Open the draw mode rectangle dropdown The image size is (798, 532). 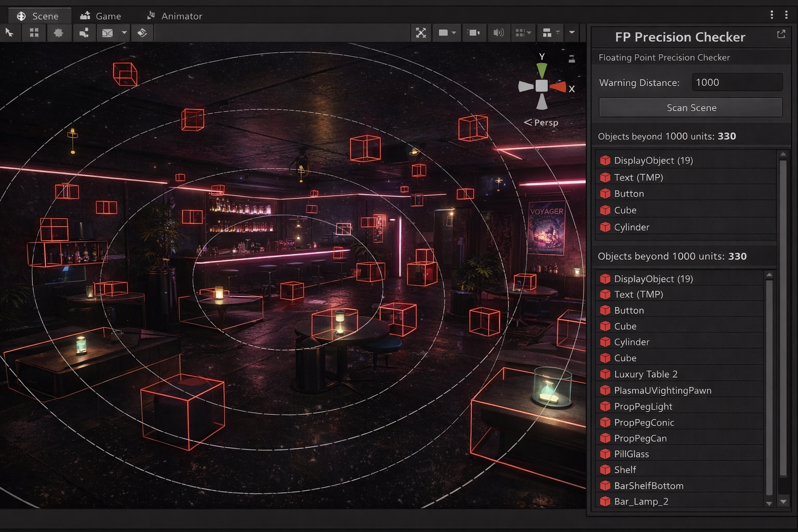pos(447,33)
